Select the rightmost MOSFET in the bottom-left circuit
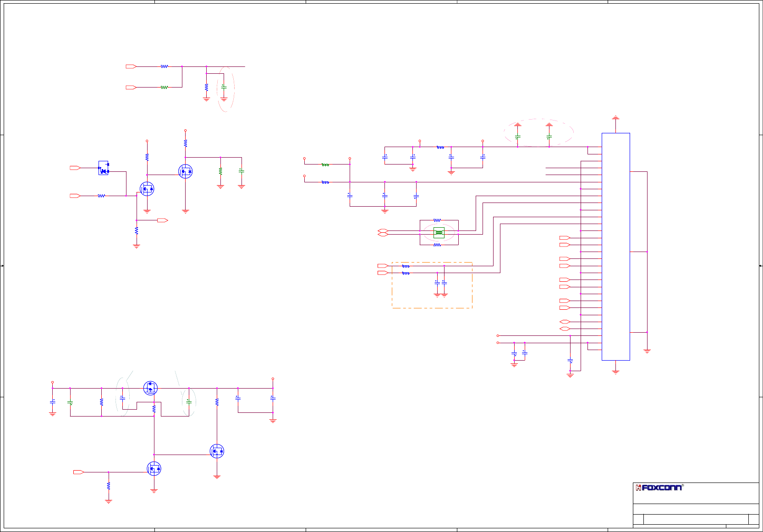Viewport: 763px width, 532px height. click(x=217, y=451)
